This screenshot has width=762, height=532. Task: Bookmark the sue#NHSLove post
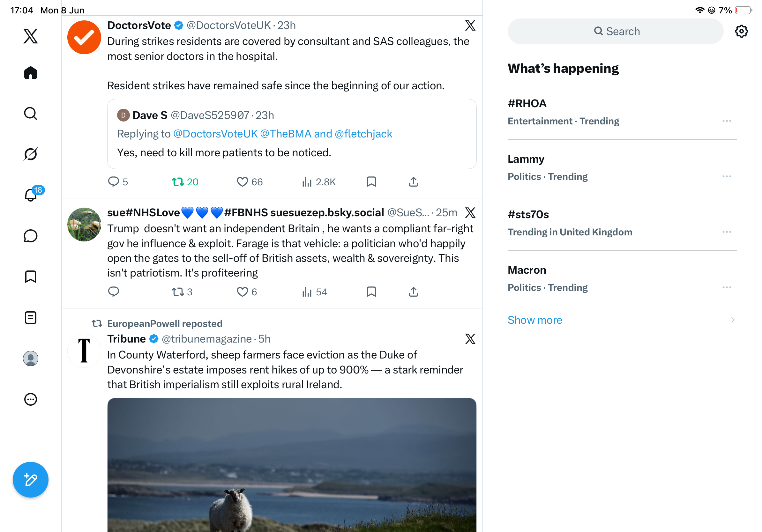[x=371, y=292]
